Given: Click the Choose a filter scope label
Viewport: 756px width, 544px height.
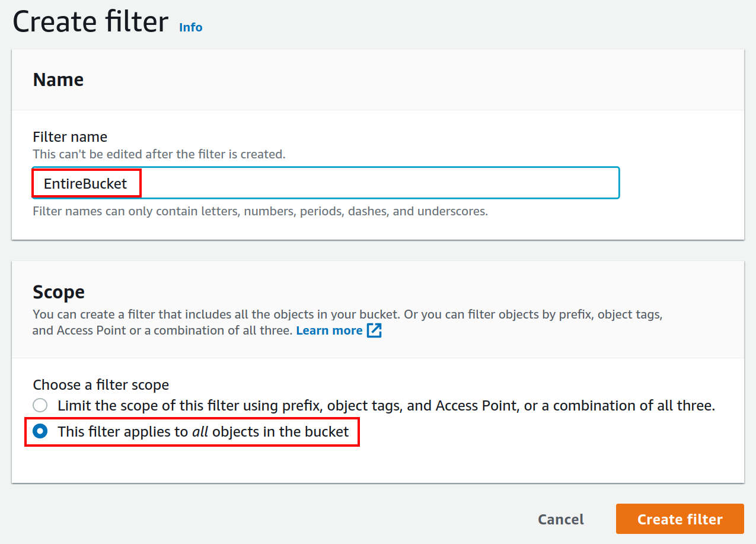Looking at the screenshot, I should click(101, 385).
